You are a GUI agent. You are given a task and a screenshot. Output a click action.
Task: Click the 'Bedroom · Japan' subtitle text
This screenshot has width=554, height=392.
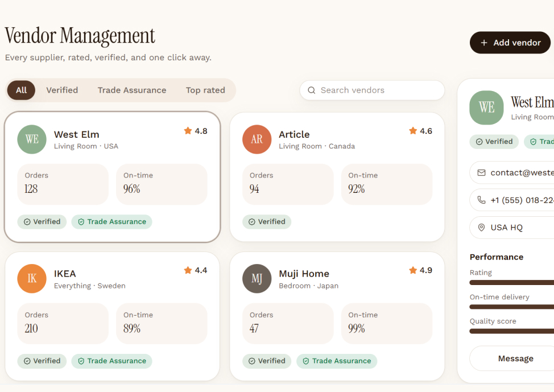tap(309, 286)
